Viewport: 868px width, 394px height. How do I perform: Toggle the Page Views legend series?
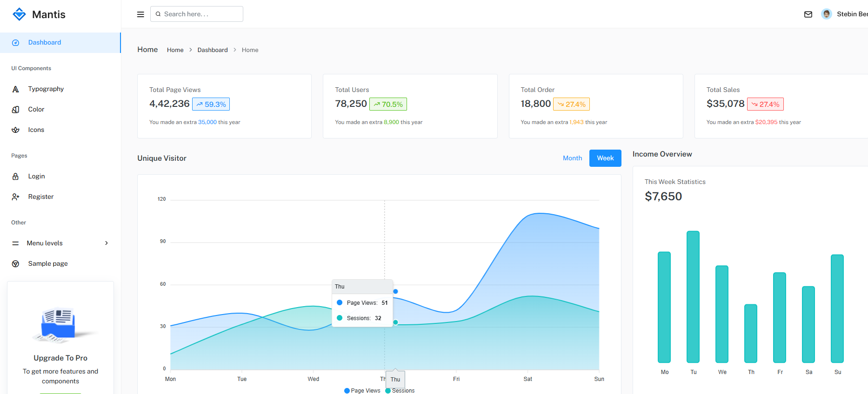pyautogui.click(x=362, y=390)
